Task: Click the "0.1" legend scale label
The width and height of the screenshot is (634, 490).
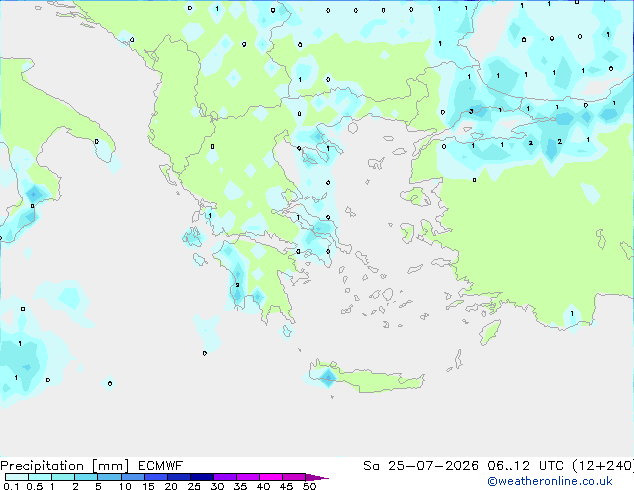Action: [11, 486]
